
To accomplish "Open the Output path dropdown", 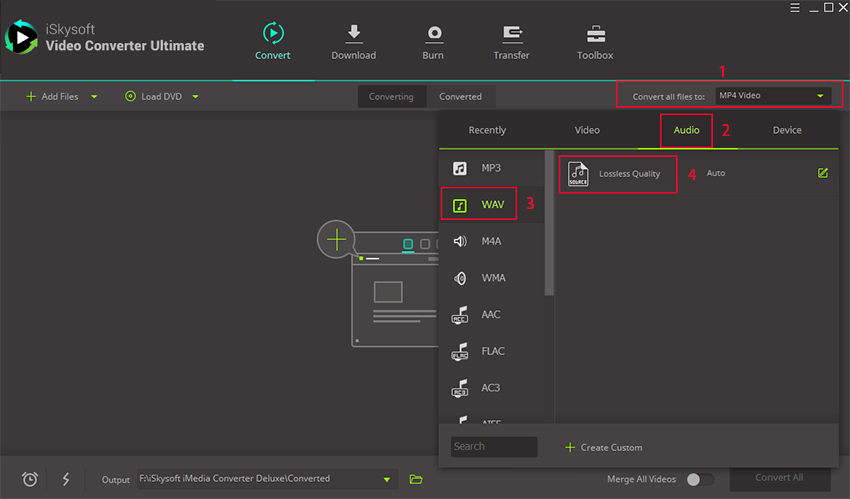I will (387, 480).
